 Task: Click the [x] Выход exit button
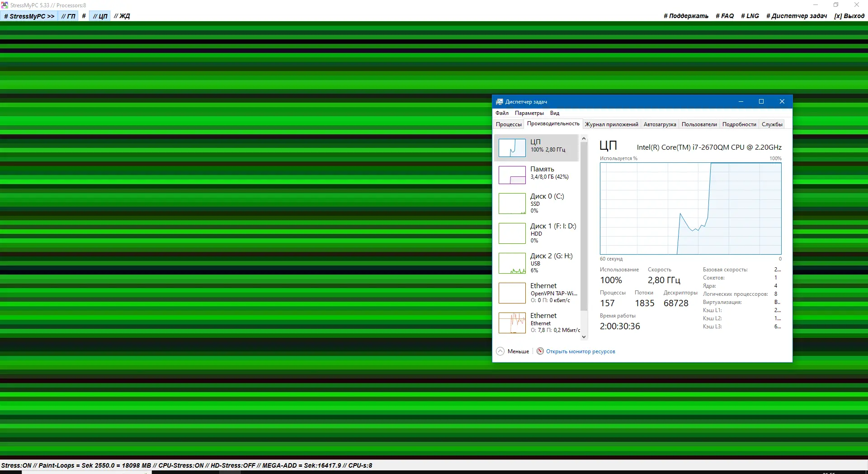(849, 16)
